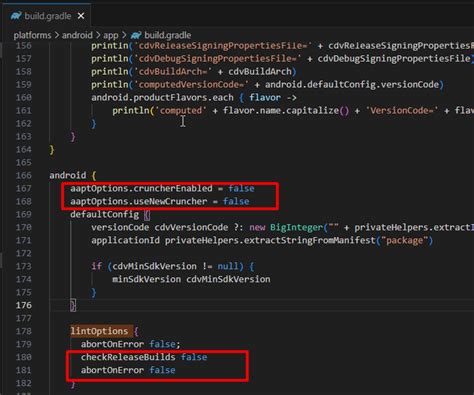
Task: Click 'aaptOptions.useNewCruncher' on line 168
Action: pyautogui.click(x=138, y=201)
